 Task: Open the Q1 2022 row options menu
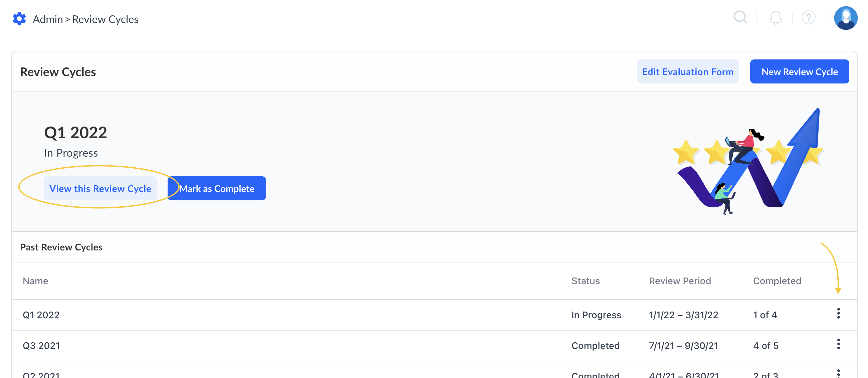(x=838, y=314)
